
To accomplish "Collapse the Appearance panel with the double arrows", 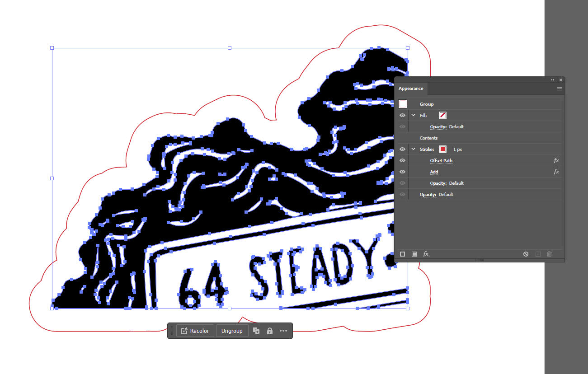I will pyautogui.click(x=552, y=79).
